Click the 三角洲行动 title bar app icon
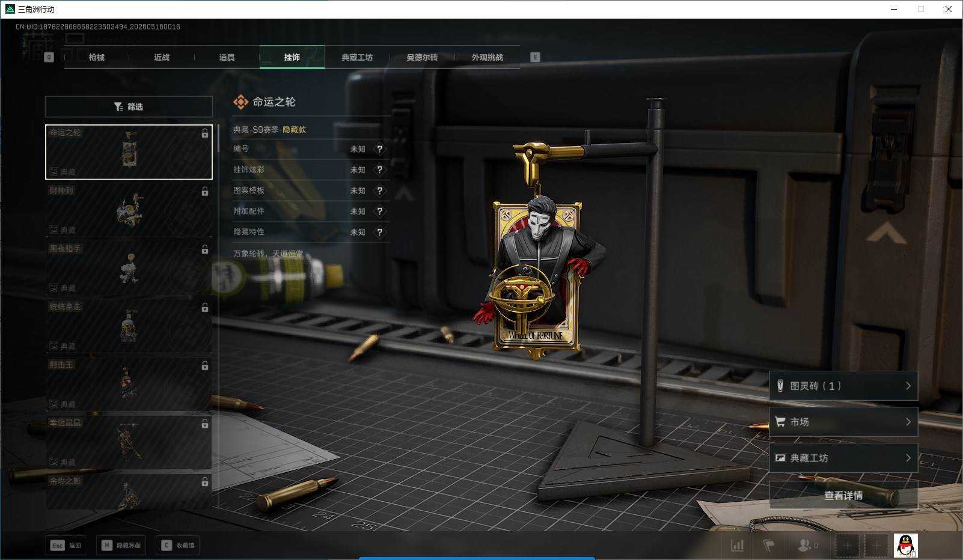This screenshot has height=560, width=963. pos(10,9)
